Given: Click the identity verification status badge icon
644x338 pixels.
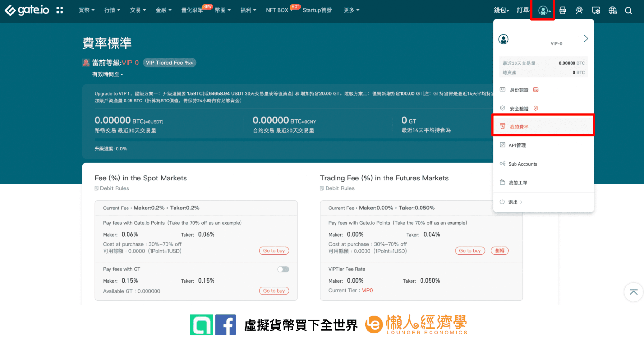Looking at the screenshot, I should click(x=536, y=90).
